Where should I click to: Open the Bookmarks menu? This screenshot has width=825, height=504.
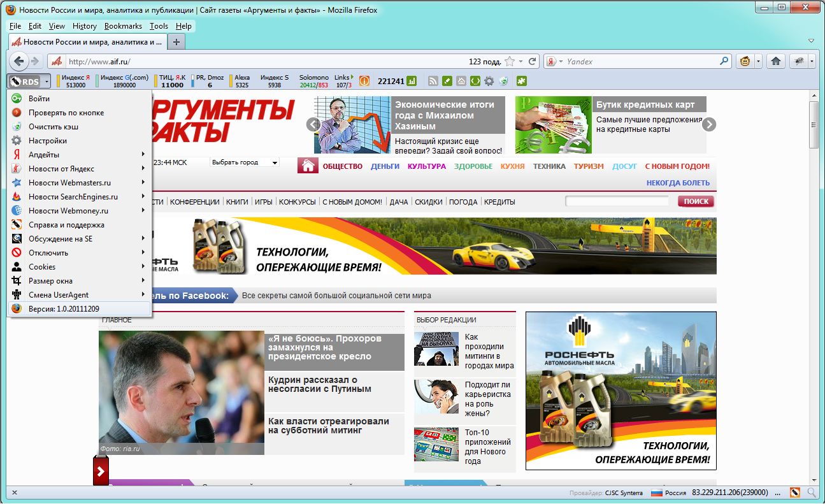(x=123, y=26)
